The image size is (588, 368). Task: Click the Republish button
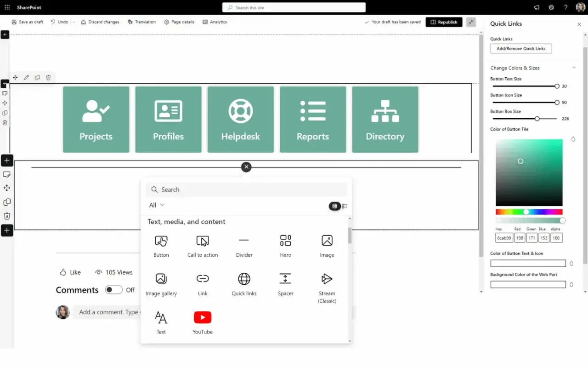click(x=444, y=22)
